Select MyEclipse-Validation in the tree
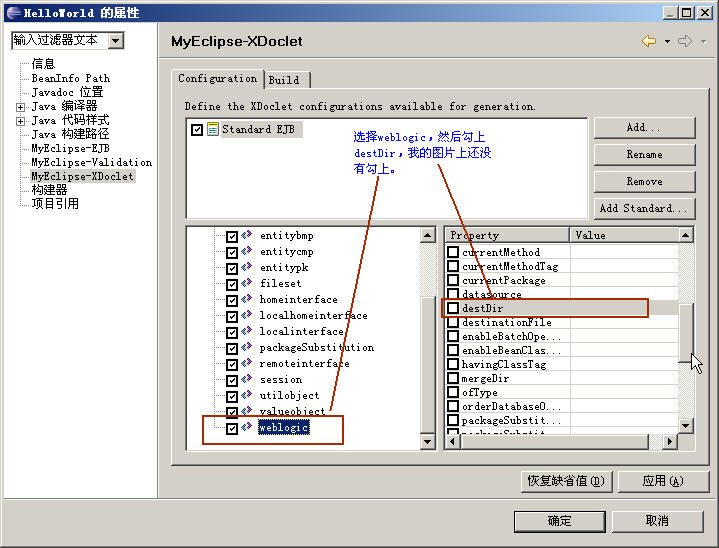This screenshot has width=719, height=548. [91, 162]
